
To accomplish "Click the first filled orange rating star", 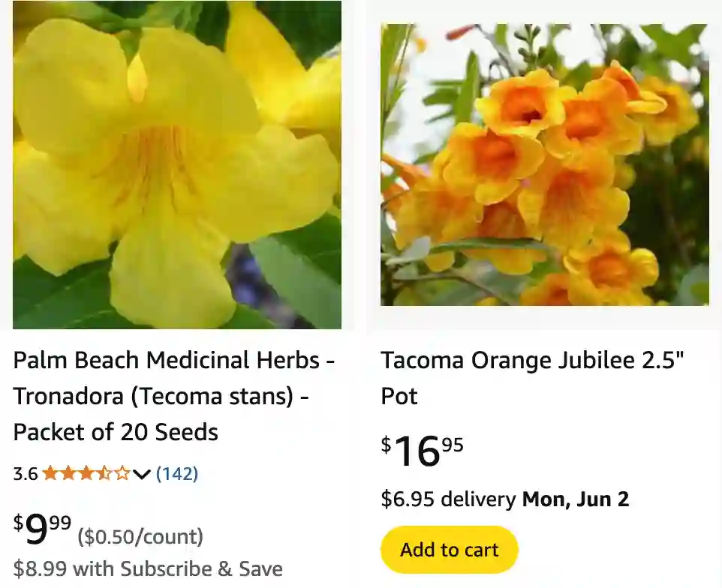I will click(x=50, y=473).
